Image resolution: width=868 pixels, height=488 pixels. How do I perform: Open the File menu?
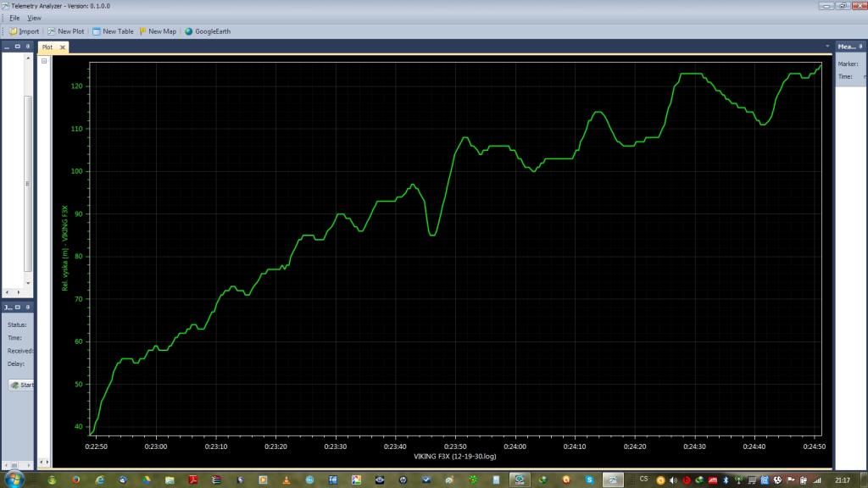coord(14,18)
